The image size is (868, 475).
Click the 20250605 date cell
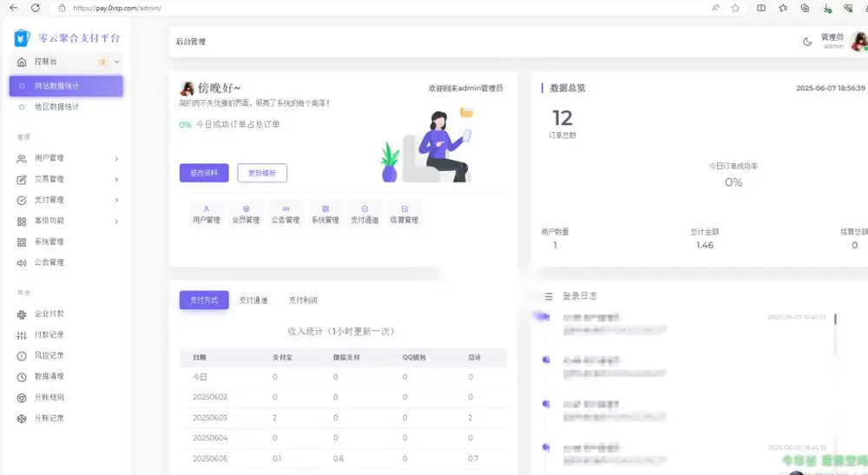[210, 459]
